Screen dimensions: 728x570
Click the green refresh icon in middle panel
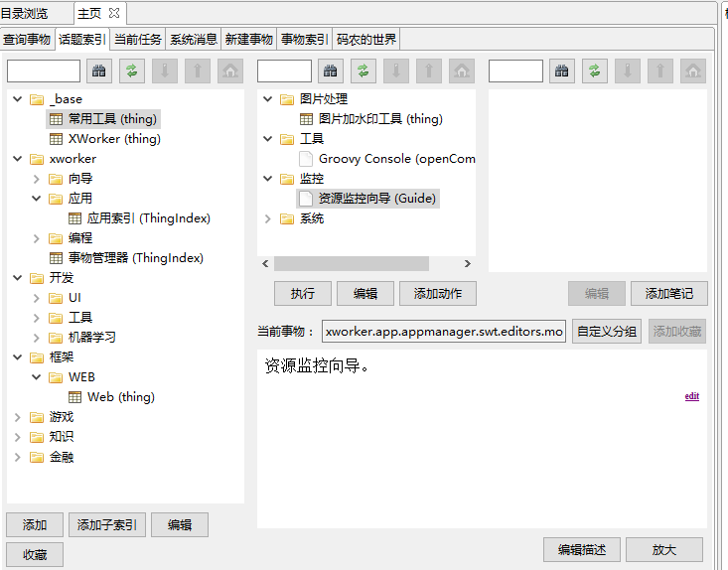[364, 71]
